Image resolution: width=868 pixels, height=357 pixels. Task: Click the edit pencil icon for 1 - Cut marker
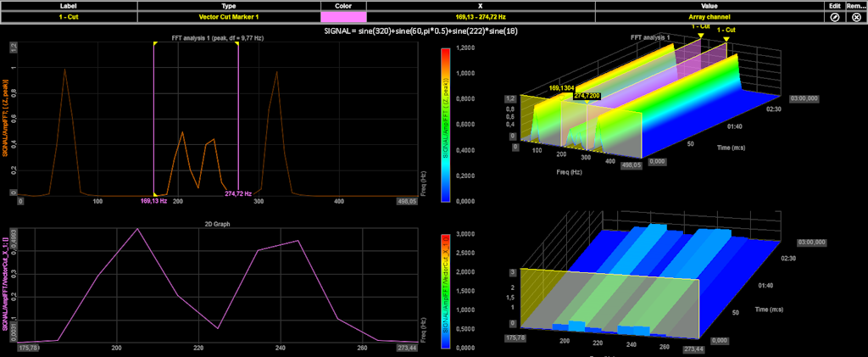coord(836,17)
